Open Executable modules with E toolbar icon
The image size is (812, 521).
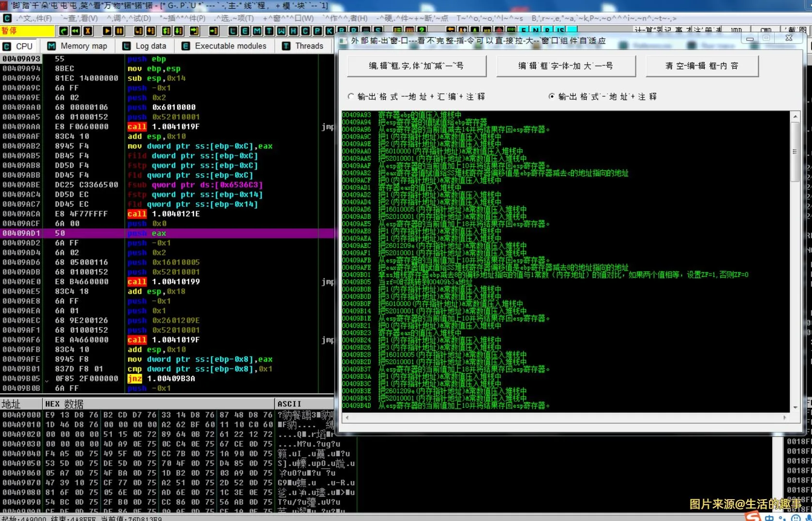coord(245,31)
